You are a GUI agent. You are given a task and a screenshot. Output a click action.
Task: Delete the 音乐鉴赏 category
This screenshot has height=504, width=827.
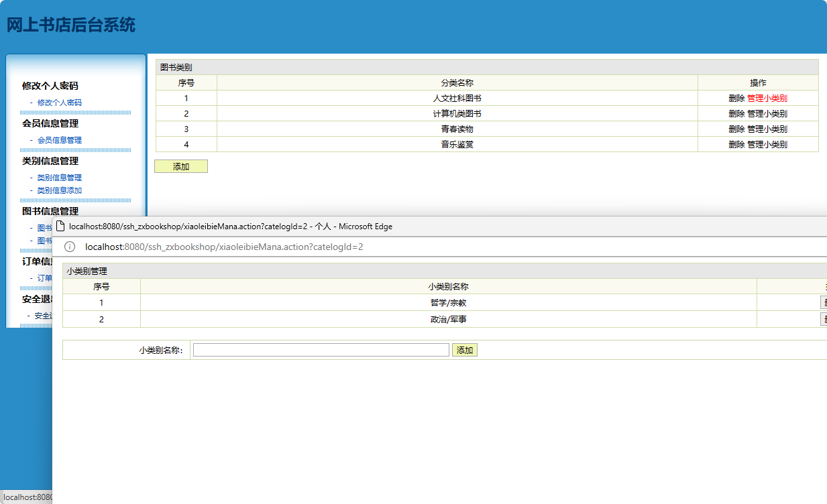tap(736, 144)
